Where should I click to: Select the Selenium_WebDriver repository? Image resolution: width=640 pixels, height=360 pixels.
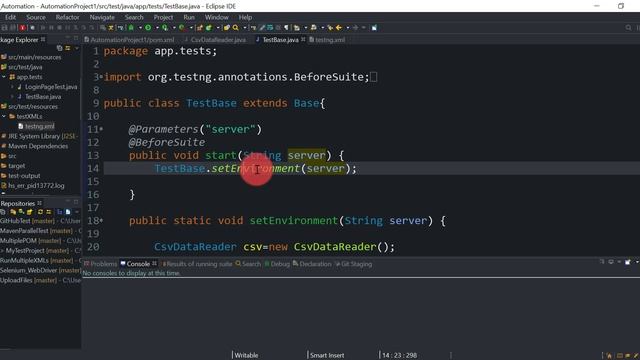click(40, 270)
